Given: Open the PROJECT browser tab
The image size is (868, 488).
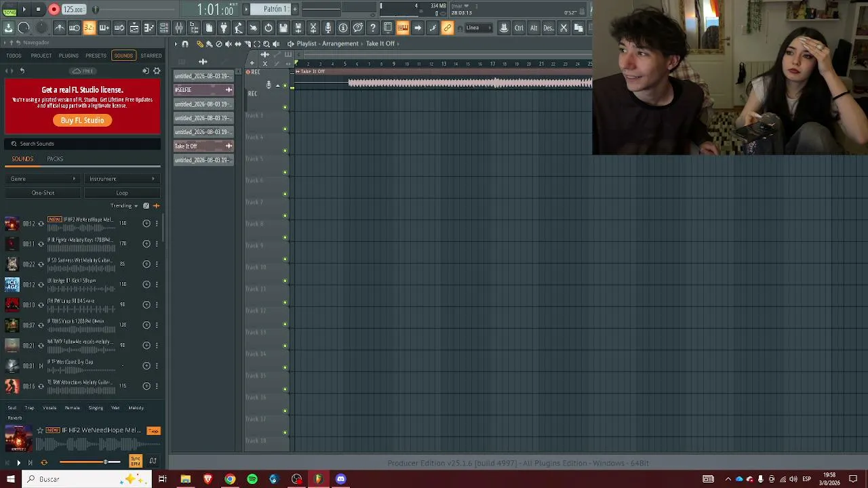Looking at the screenshot, I should tap(41, 56).
